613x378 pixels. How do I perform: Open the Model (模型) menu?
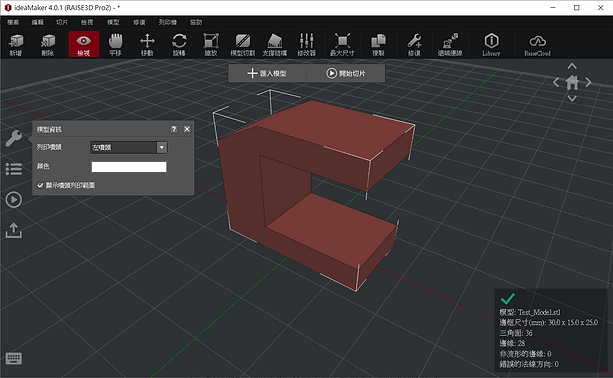113,22
